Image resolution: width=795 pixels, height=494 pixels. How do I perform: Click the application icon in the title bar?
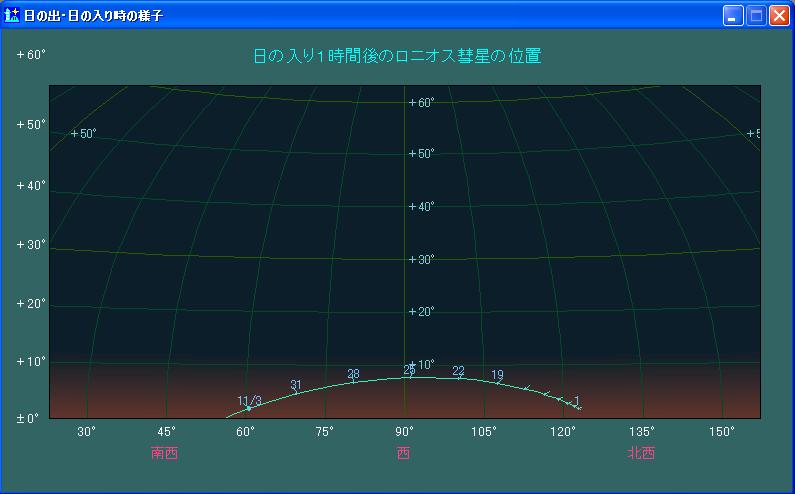click(12, 16)
